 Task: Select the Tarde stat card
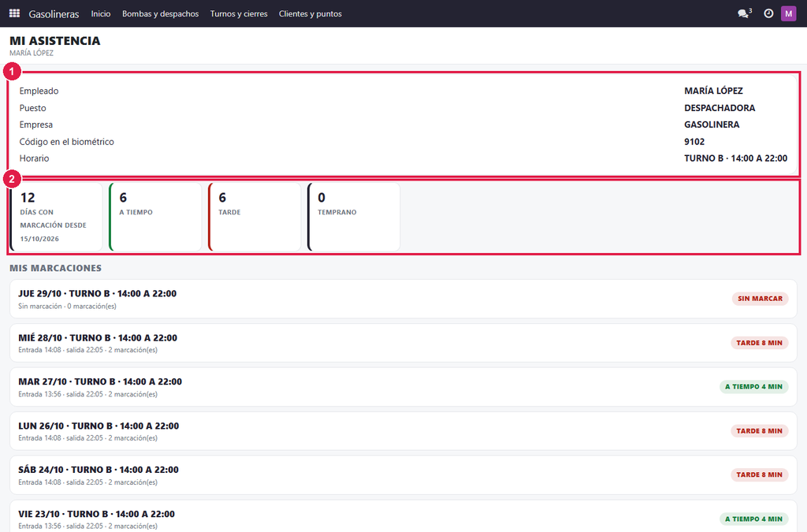(x=255, y=217)
